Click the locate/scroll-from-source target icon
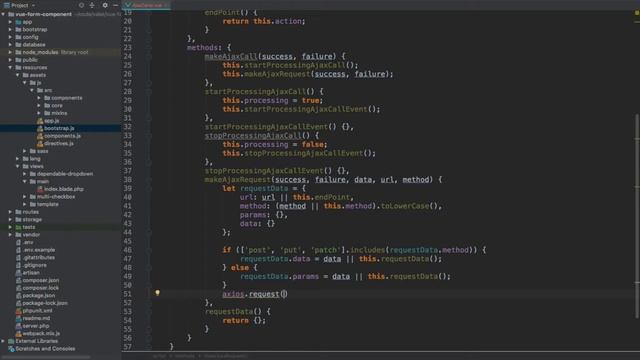 click(81, 5)
